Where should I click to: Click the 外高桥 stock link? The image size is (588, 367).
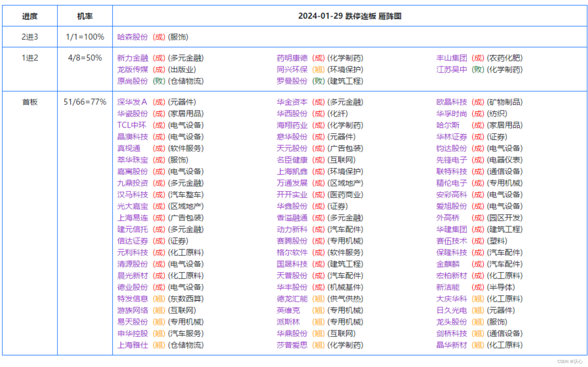448,218
